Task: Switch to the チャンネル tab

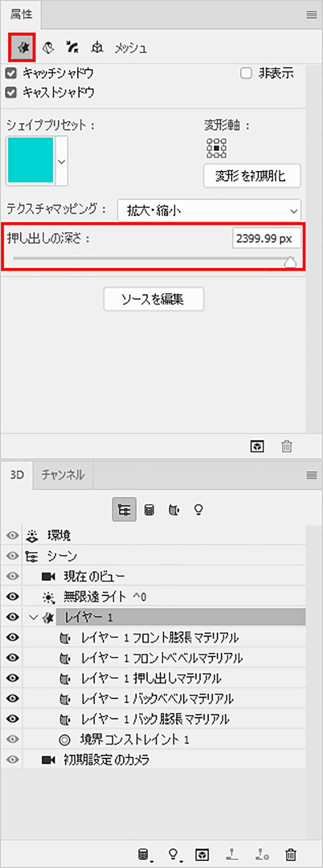Action: (x=63, y=475)
